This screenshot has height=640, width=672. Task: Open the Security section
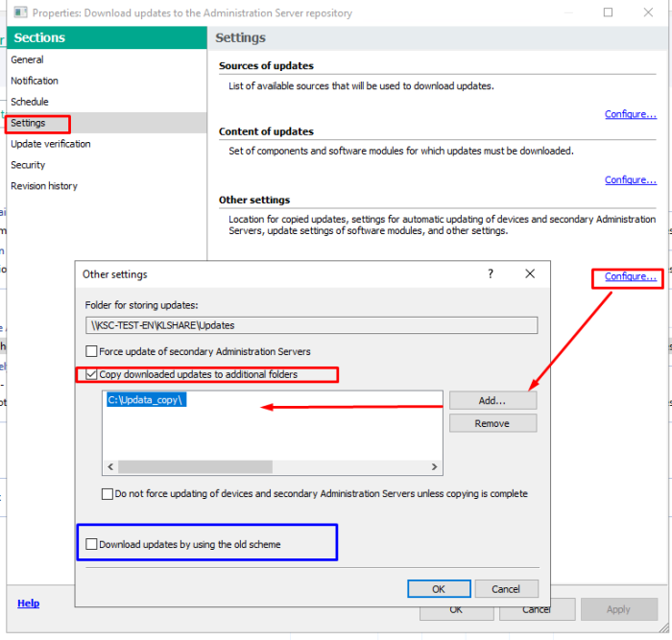coord(28,165)
